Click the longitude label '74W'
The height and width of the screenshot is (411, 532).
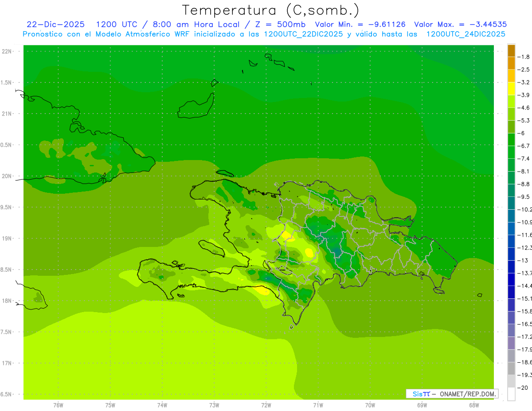tap(162, 405)
